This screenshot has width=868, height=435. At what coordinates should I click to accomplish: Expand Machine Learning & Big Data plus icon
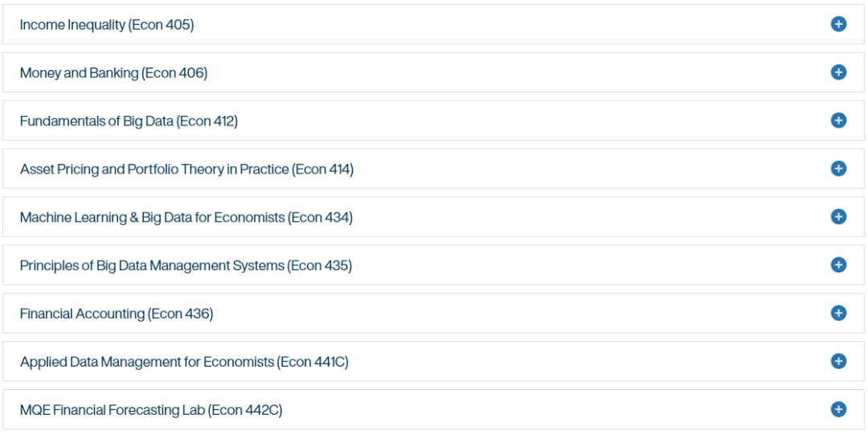click(x=838, y=216)
